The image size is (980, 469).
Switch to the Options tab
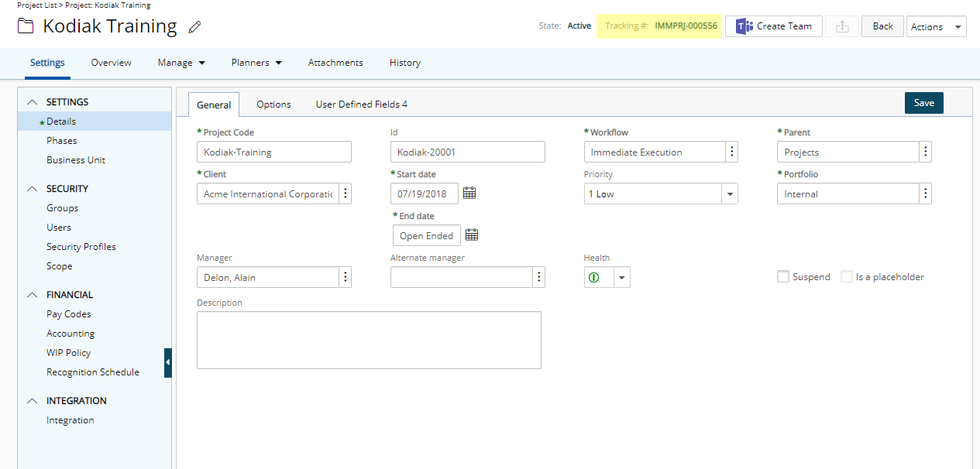273,104
